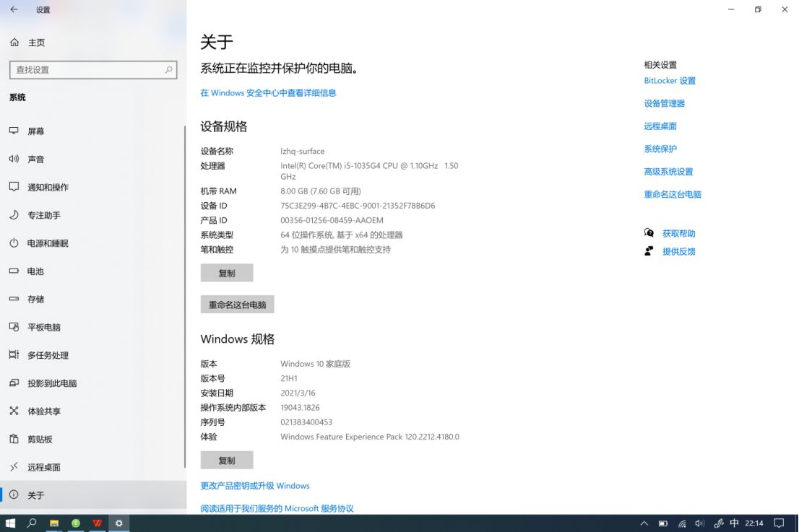Image resolution: width=799 pixels, height=532 pixels.
Task: Open the 专注助手 moon icon
Action: click(x=14, y=215)
